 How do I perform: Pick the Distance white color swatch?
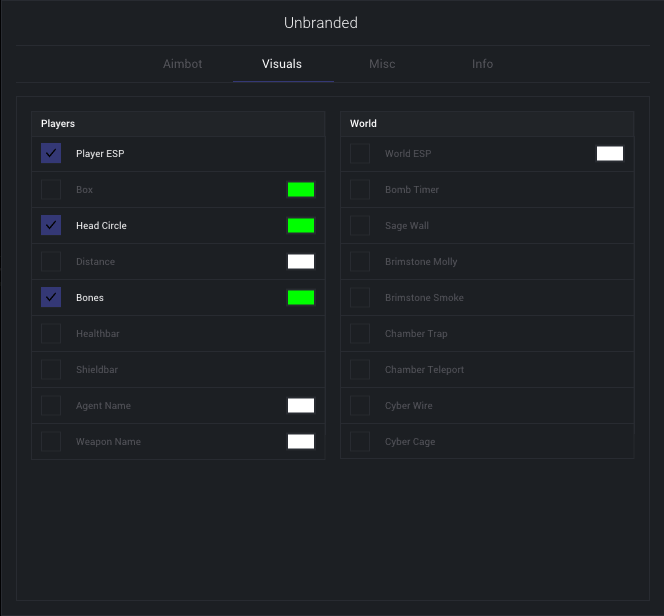click(x=301, y=261)
